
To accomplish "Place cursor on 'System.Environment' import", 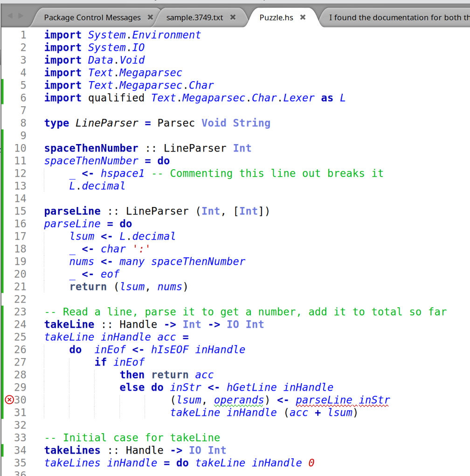I will pos(144,35).
